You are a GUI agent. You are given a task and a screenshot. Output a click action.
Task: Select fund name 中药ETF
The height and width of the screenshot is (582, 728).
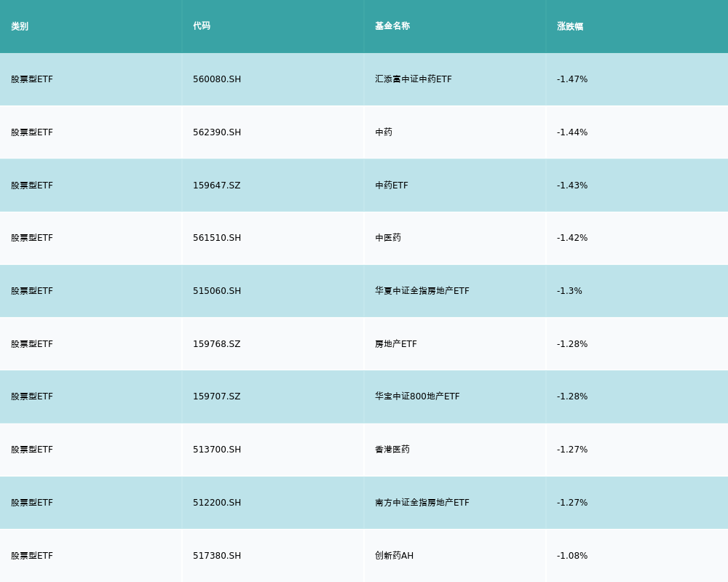(392, 186)
